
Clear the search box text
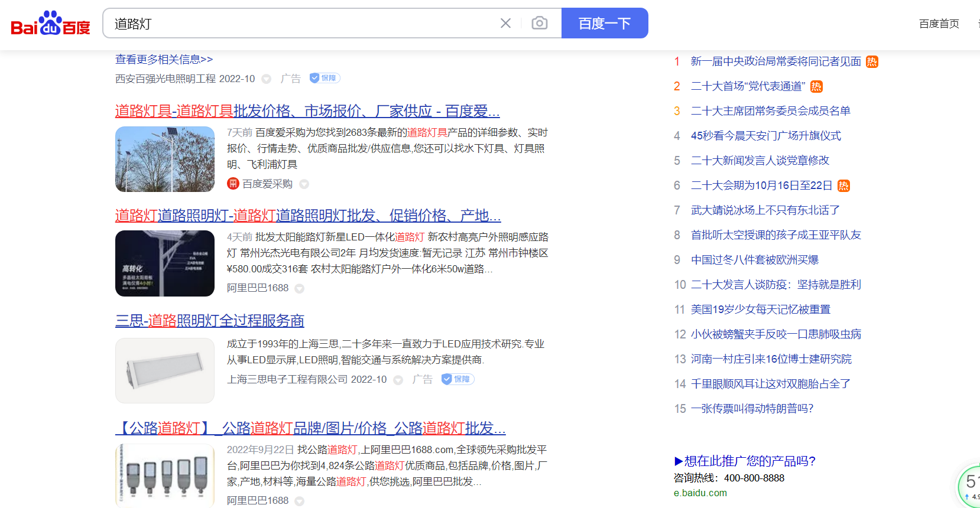tap(505, 23)
